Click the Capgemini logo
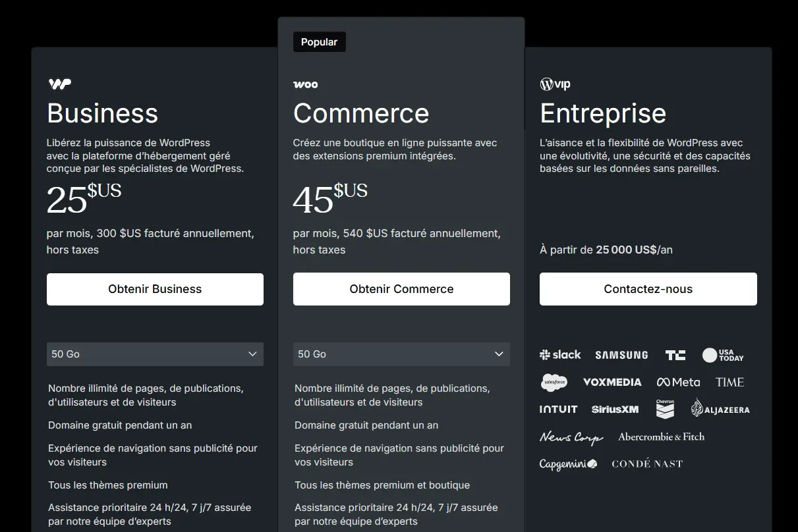 pos(568,464)
